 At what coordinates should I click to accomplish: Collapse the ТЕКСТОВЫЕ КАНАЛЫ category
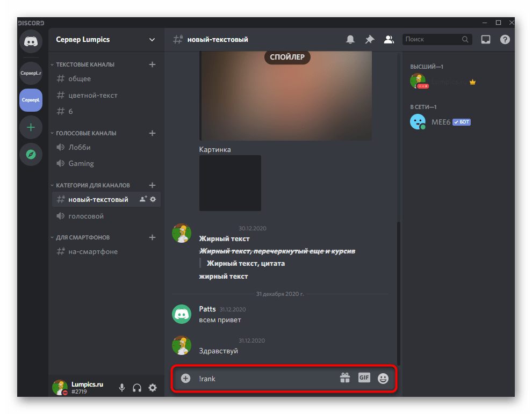(x=85, y=64)
